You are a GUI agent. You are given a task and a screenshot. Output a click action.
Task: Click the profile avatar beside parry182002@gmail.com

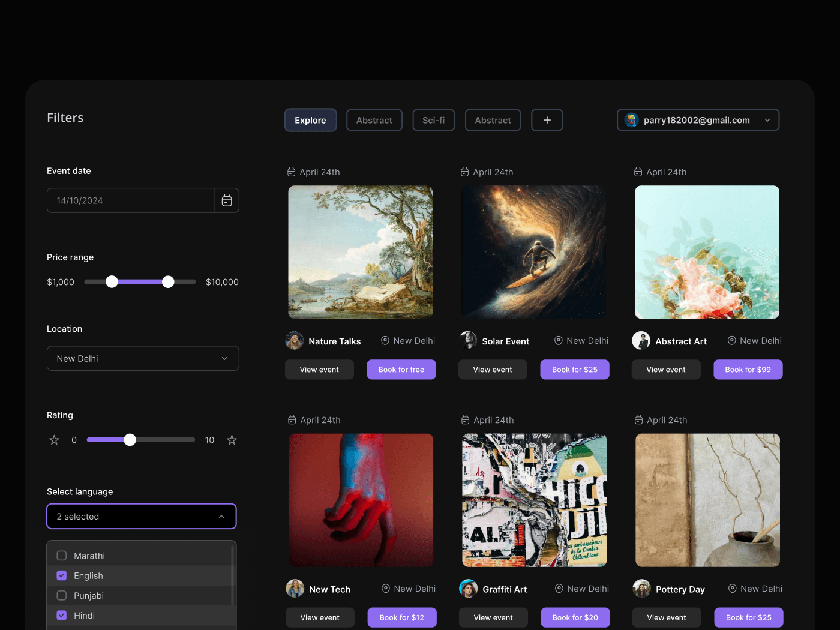[631, 120]
